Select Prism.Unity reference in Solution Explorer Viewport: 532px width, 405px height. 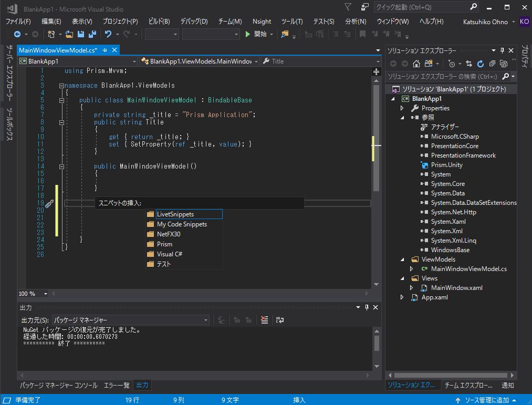point(446,164)
